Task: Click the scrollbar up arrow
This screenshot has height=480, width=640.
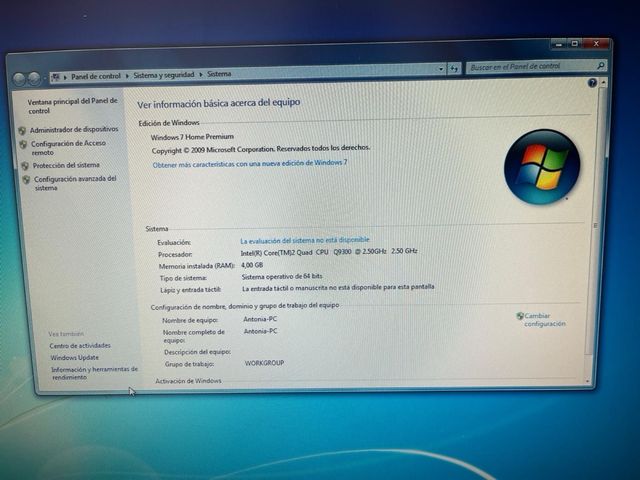Action: pyautogui.click(x=602, y=82)
